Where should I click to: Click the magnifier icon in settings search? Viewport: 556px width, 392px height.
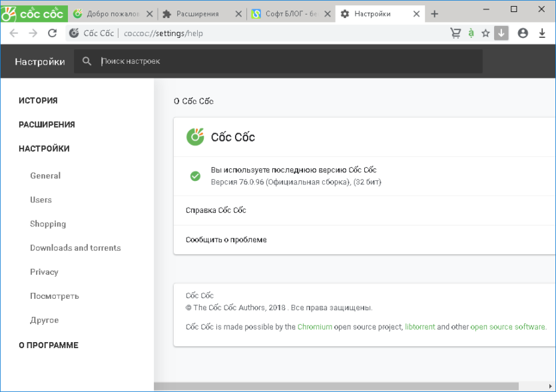[x=87, y=61]
